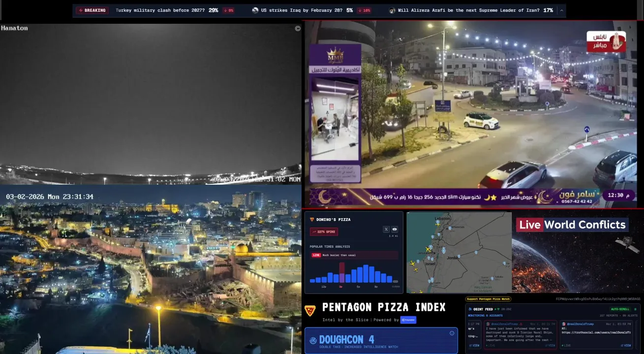
Task: Open View on the leftmost cut-off post
Action: pos(474,346)
